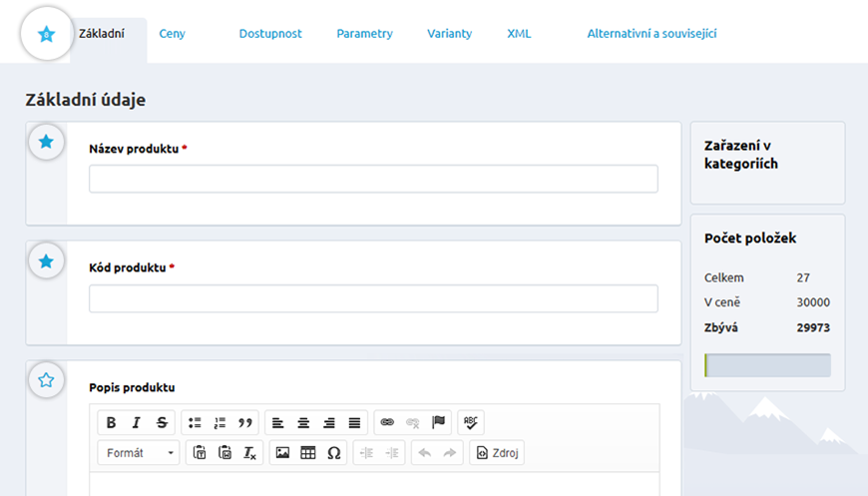Paste as plain text
868x496 pixels.
coord(200,453)
